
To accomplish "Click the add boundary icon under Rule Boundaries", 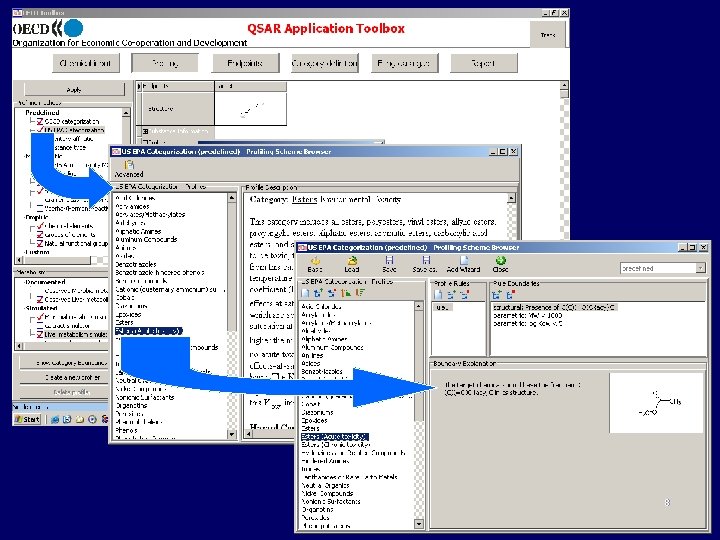I will point(496,295).
